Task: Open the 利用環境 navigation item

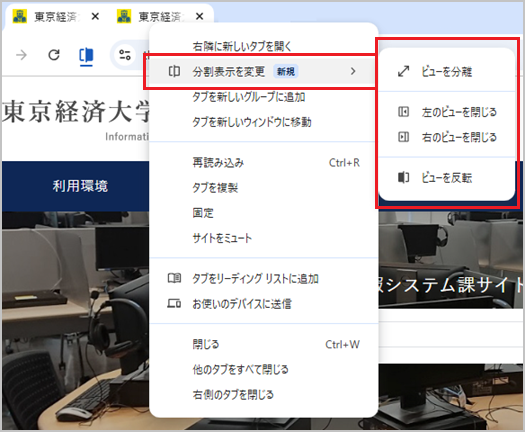Action: 80,186
